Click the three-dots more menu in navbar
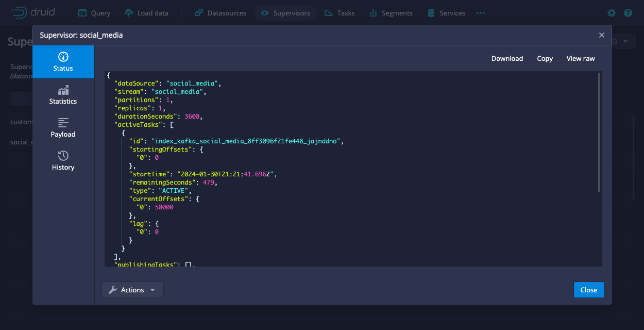This screenshot has height=330, width=644. (x=481, y=13)
